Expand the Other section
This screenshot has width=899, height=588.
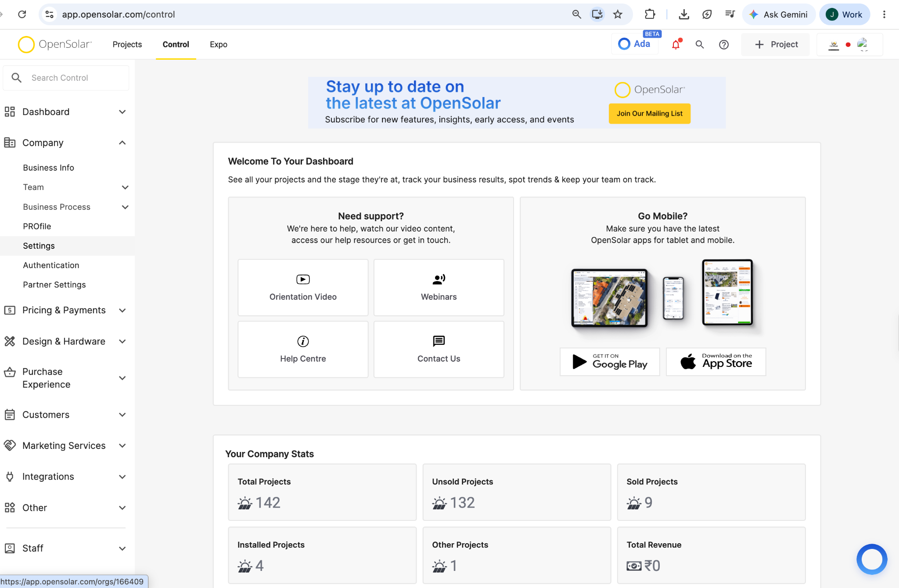point(122,508)
